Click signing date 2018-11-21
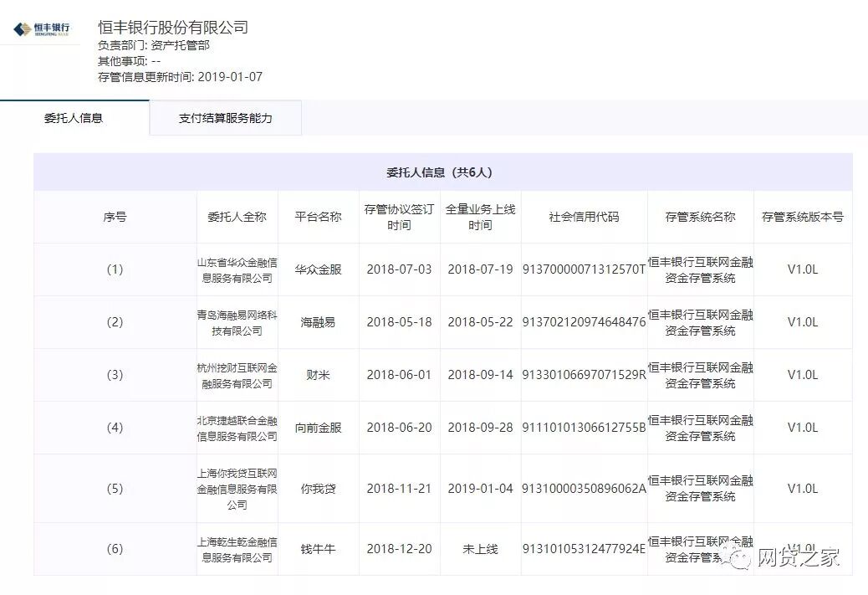Image resolution: width=868 pixels, height=595 pixels. coord(399,488)
